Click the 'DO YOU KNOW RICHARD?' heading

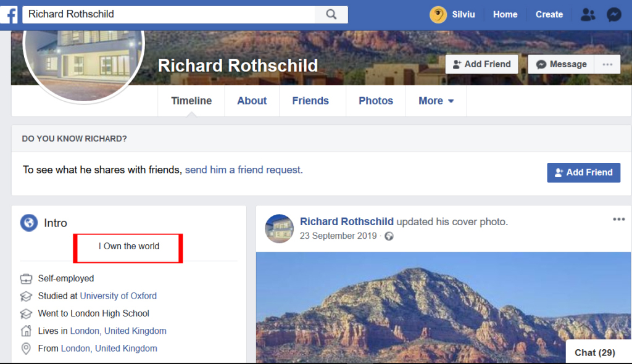tap(74, 139)
